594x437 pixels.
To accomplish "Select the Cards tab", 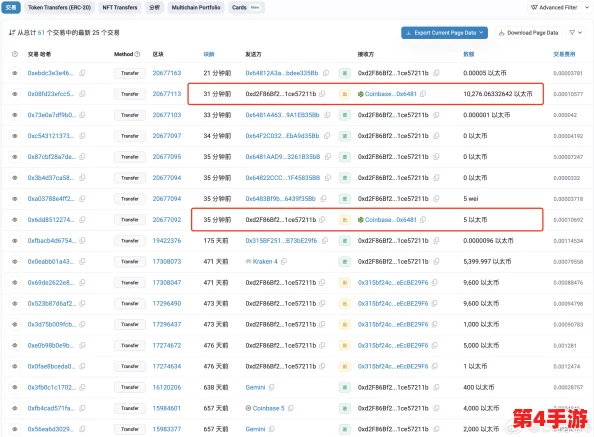I will 246,8.
